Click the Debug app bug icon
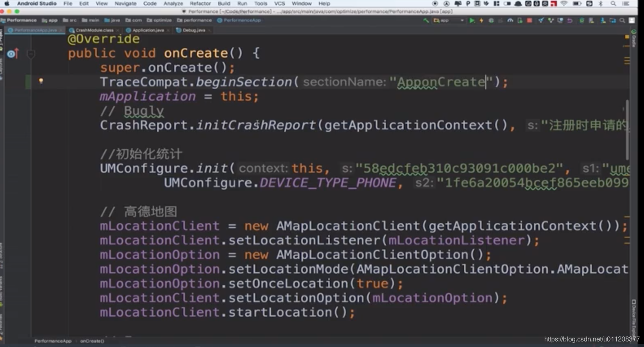644x347 pixels. pyautogui.click(x=491, y=20)
